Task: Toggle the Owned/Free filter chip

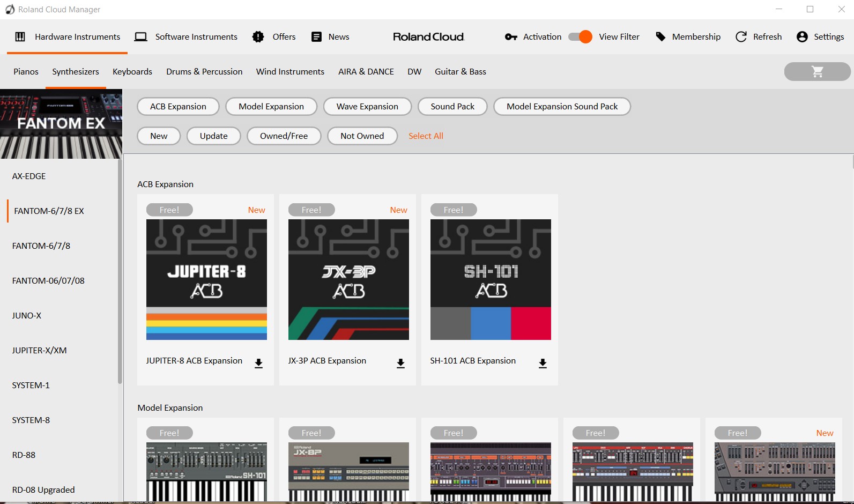Action: tap(284, 136)
